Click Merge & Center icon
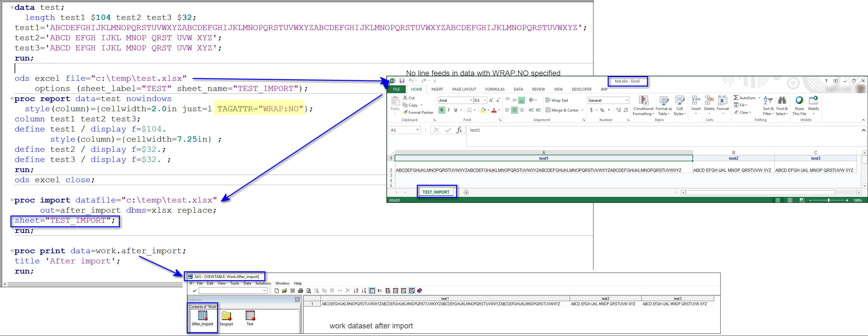The width and height of the screenshot is (868, 336). coord(548,110)
